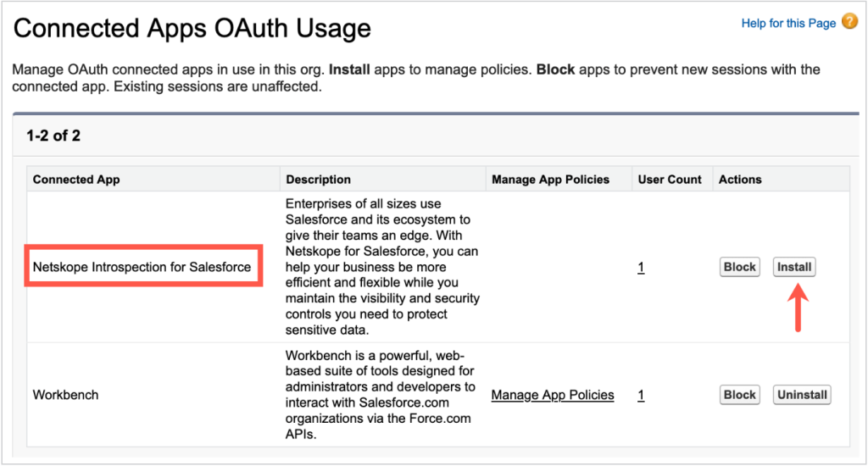868x466 pixels.
Task: Click the Netskope description text
Action: click(x=382, y=267)
